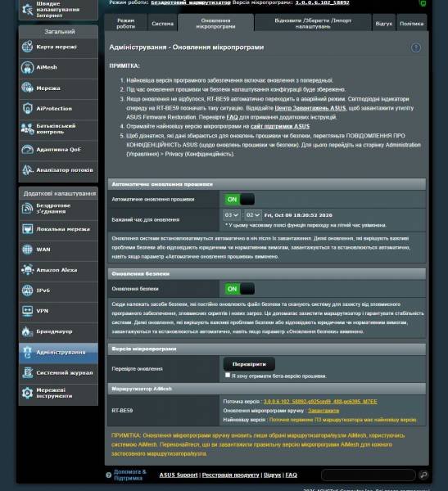Click the bottom search input field
This screenshot has height=491, width=448.
pos(369,475)
